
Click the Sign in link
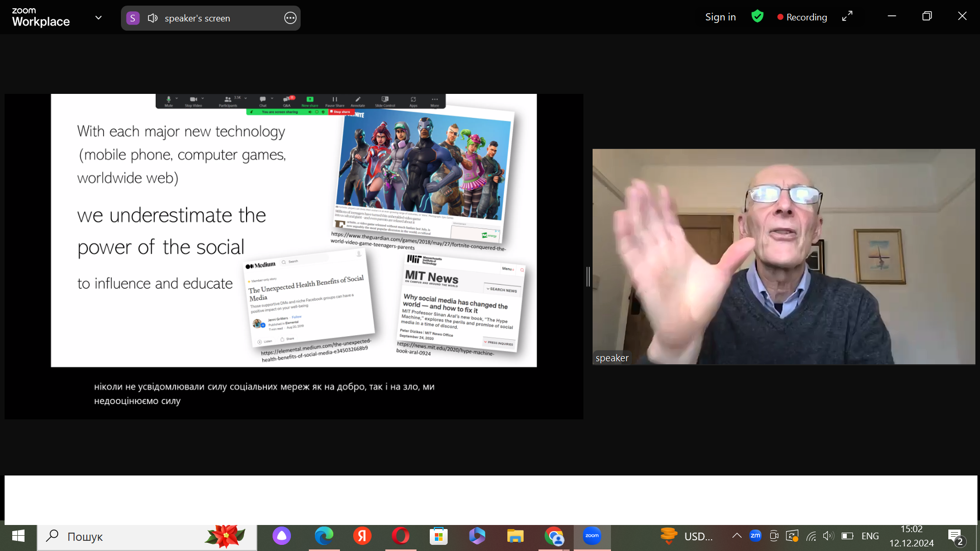[720, 17]
